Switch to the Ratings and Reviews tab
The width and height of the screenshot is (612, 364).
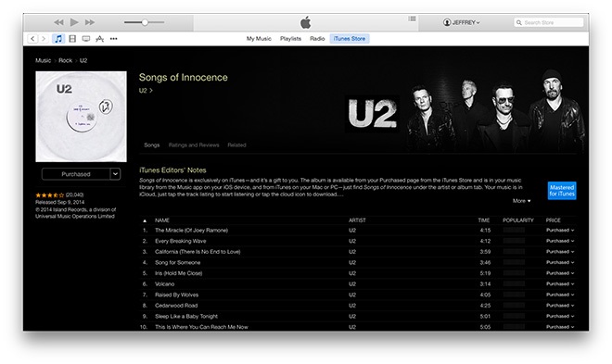[194, 145]
